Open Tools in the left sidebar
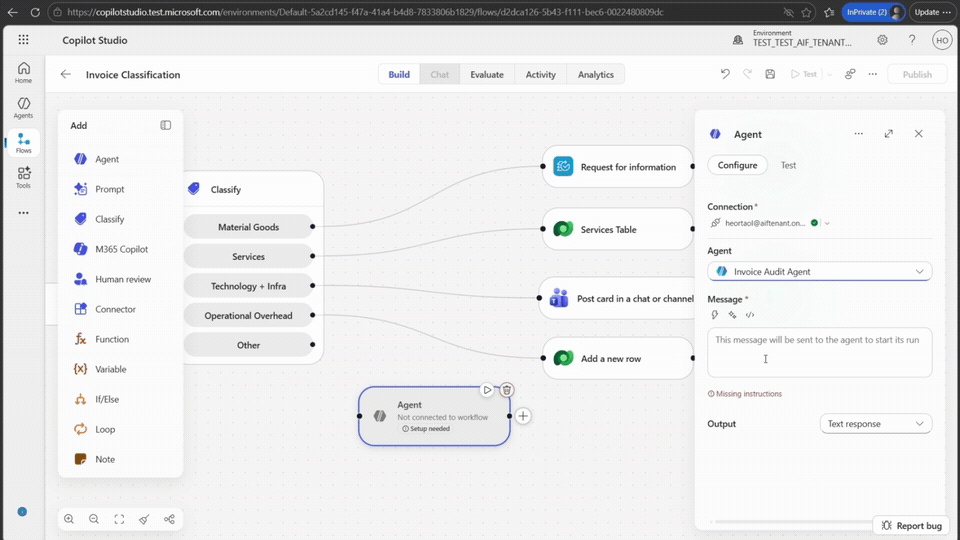Viewport: 960px width, 540px height. (x=23, y=178)
